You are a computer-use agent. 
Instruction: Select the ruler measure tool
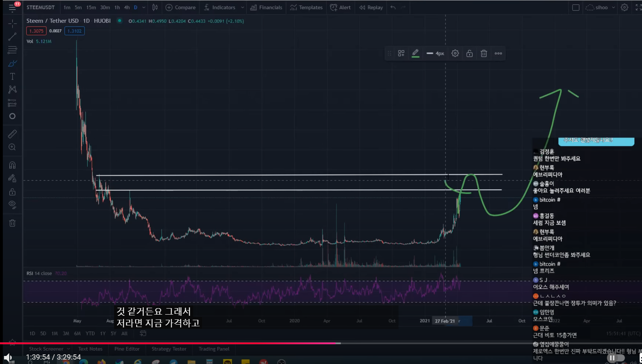(12, 134)
